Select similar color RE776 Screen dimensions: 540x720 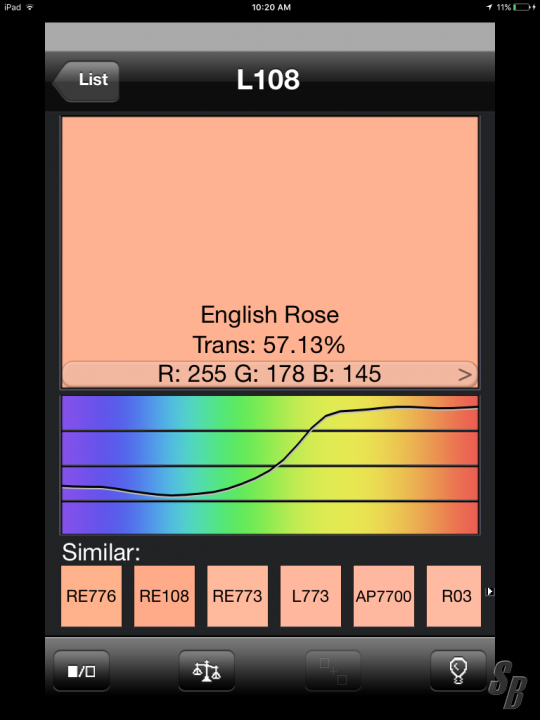91,596
